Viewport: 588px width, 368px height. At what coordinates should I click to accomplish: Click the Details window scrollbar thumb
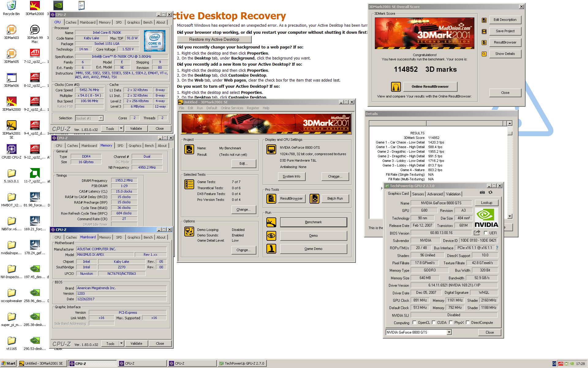[x=510, y=133]
